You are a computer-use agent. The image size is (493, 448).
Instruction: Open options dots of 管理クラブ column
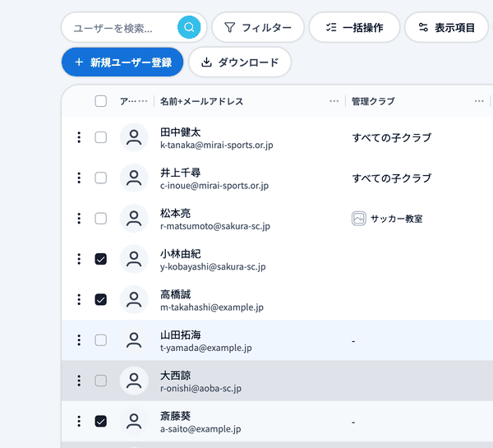pos(479,101)
